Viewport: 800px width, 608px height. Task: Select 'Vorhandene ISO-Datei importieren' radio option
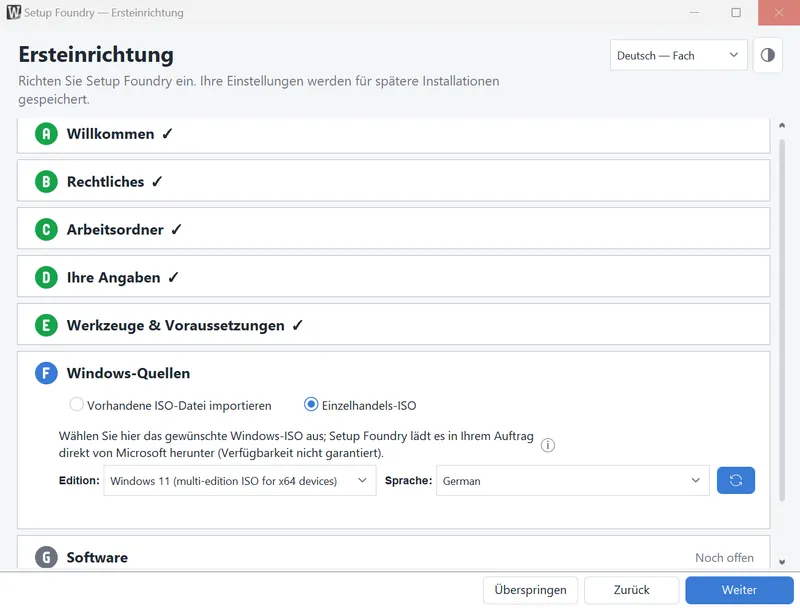click(170, 405)
